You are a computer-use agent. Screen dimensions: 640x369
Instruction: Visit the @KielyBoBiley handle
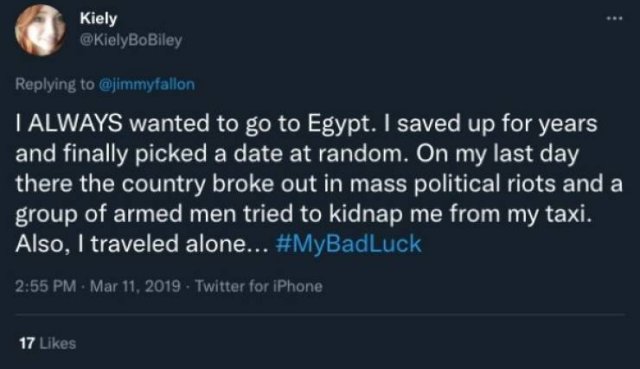[x=131, y=40]
